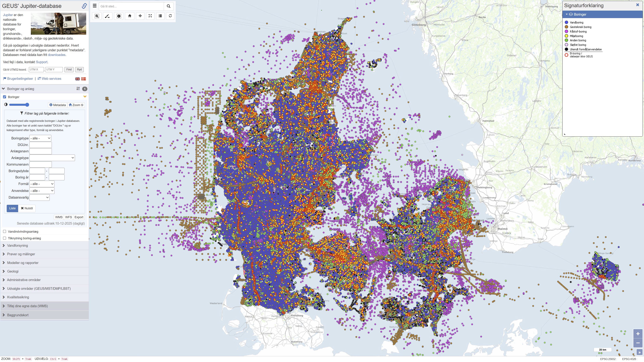Image resolution: width=644 pixels, height=362 pixels.
Task: Click the WFS tab button
Action: (68, 217)
